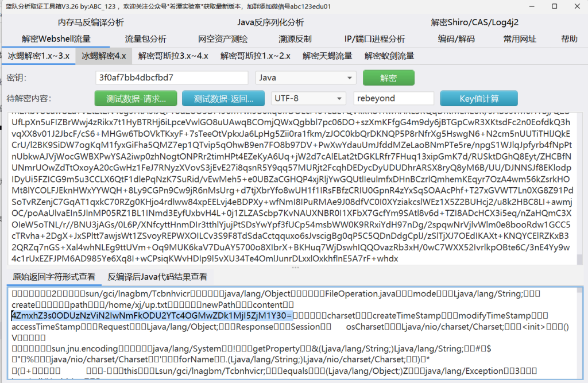
Task: Load 测试数据-请求 sample data
Action: [x=136, y=98]
